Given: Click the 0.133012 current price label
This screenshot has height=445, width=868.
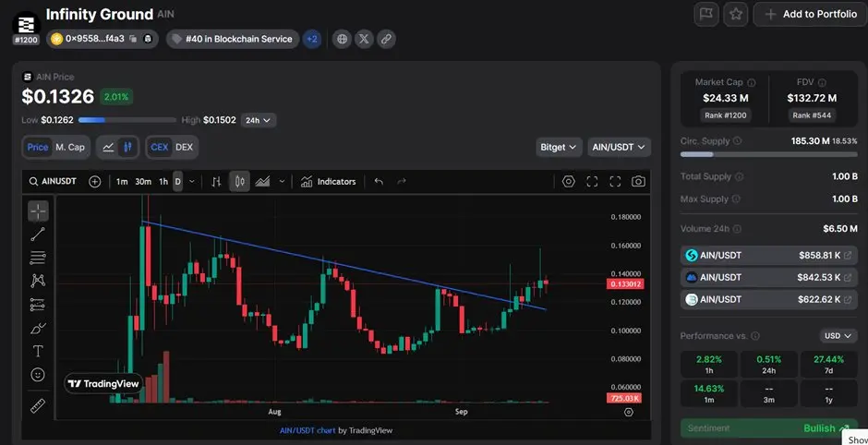Looking at the screenshot, I should (625, 284).
